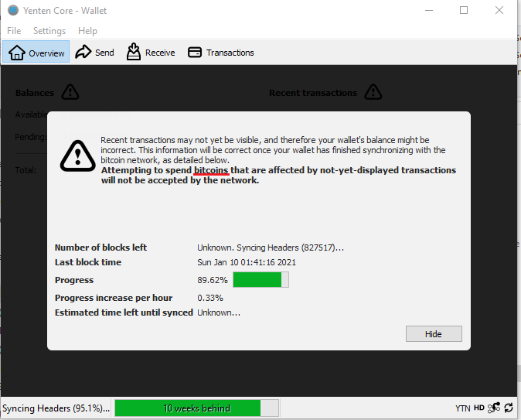The image size is (521, 420).
Task: Click the 89.62% progress value
Action: pyautogui.click(x=213, y=280)
